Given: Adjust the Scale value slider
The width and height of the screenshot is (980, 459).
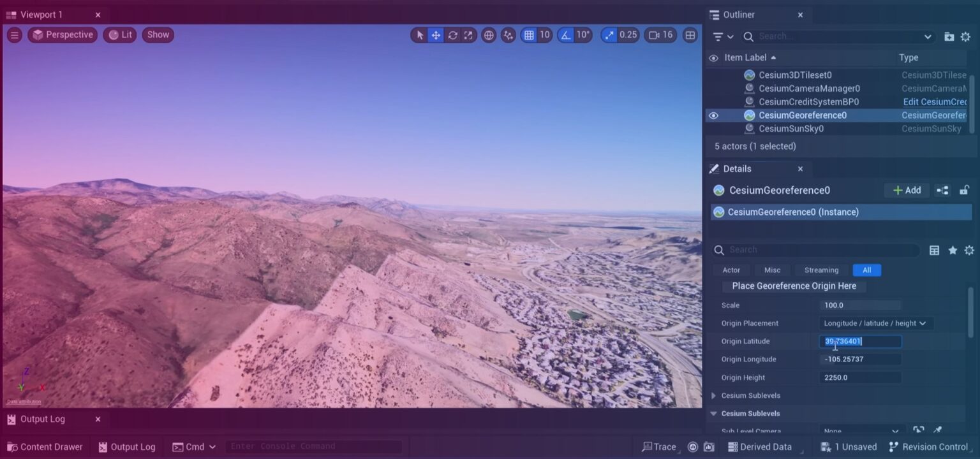Looking at the screenshot, I should (859, 305).
